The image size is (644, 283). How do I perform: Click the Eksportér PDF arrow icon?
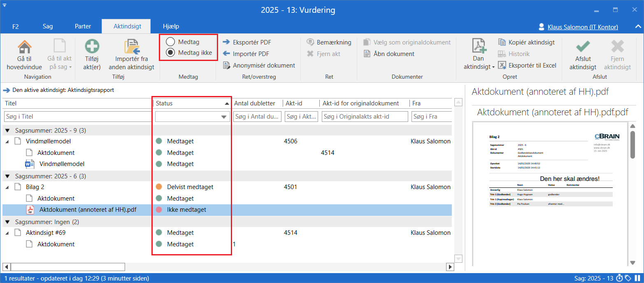point(226,42)
